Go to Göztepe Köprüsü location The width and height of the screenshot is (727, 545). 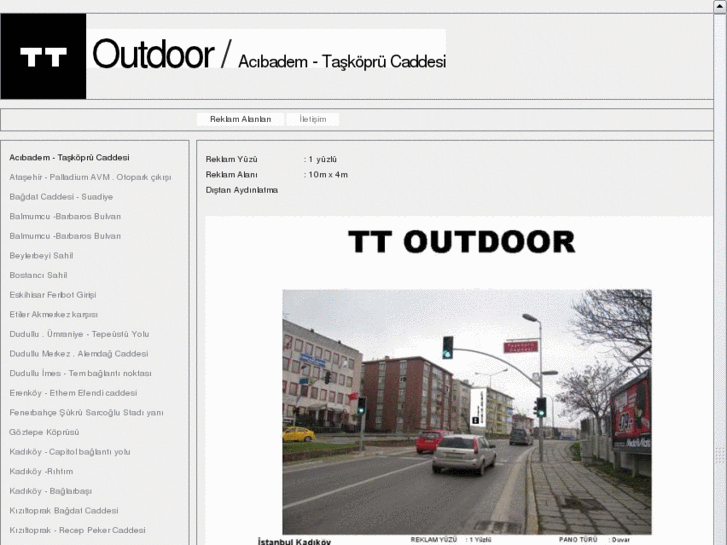pos(45,432)
